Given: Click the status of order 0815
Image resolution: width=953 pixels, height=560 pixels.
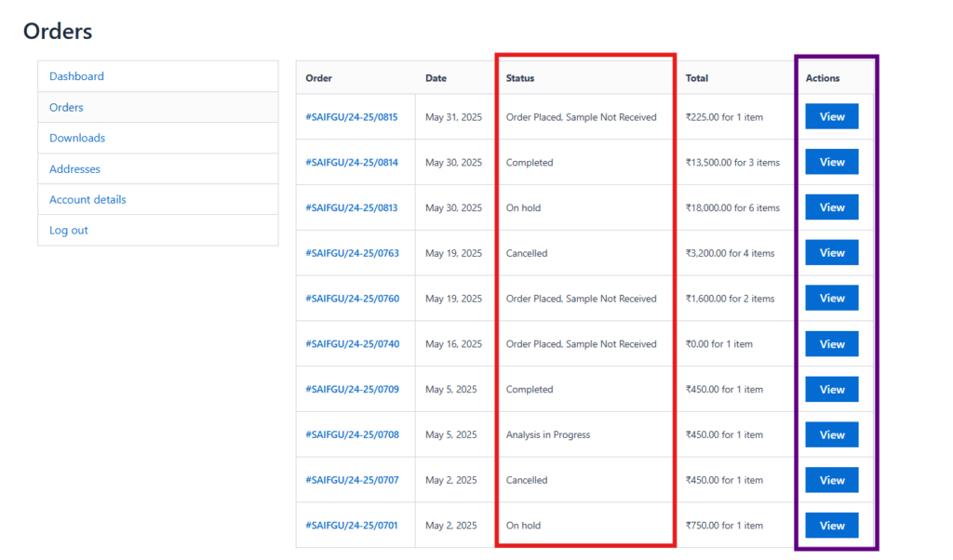Looking at the screenshot, I should click(581, 117).
